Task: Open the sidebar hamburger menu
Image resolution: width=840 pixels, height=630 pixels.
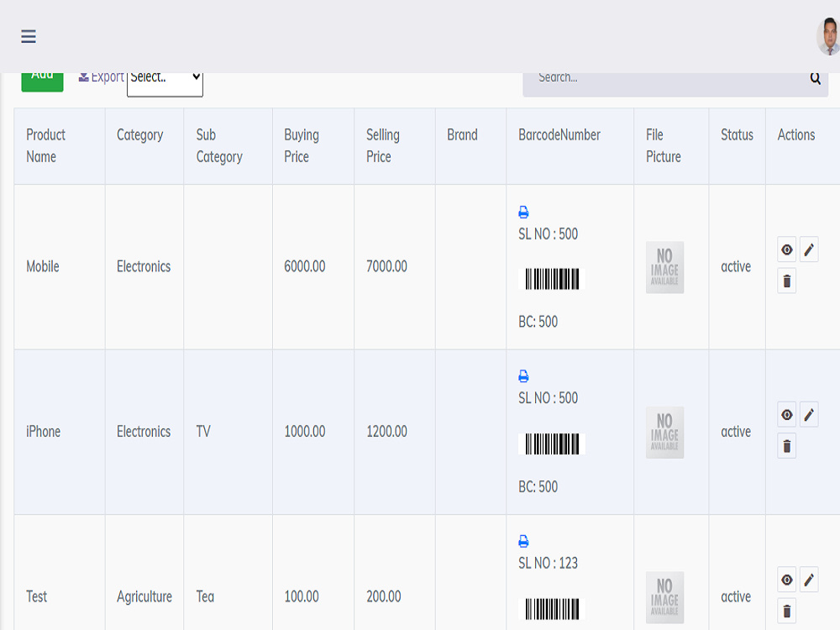Action: (28, 36)
